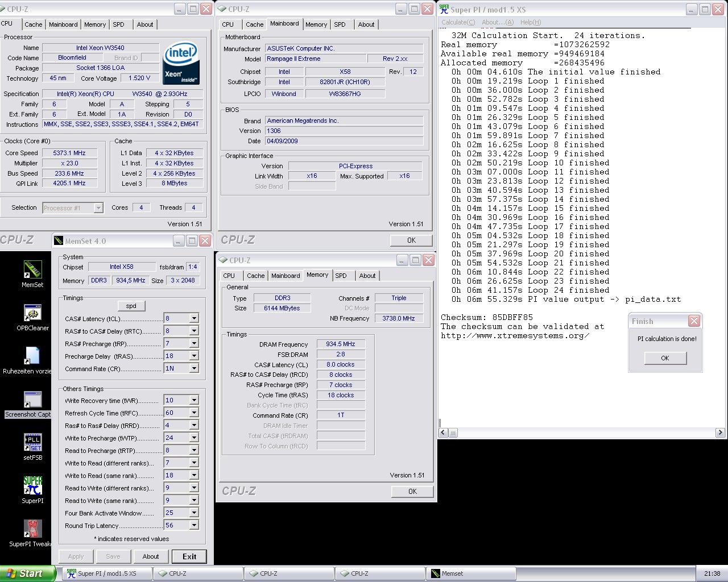
Task: Open the Cache tab in CPU window
Action: pyautogui.click(x=33, y=24)
